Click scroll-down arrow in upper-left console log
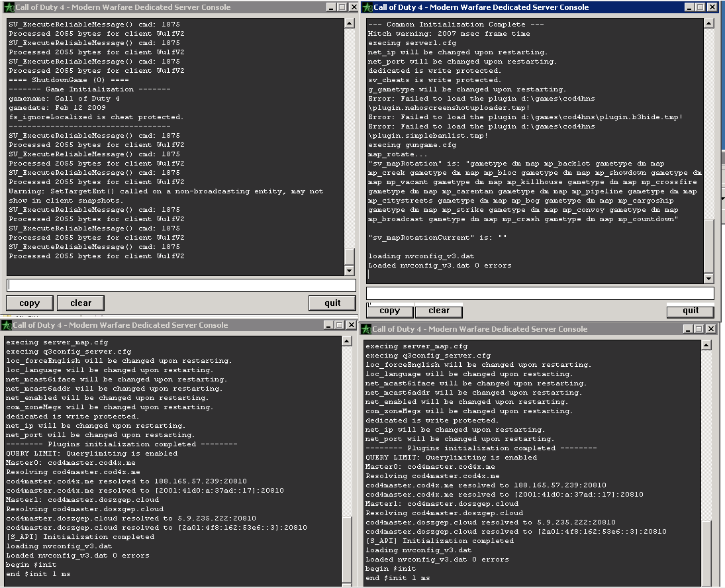 point(349,271)
